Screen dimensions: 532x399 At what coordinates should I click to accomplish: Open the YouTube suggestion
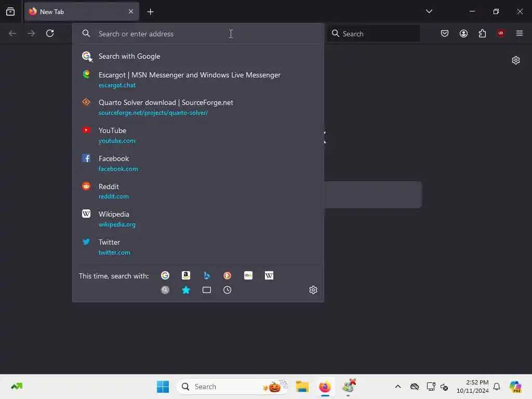coord(198,136)
